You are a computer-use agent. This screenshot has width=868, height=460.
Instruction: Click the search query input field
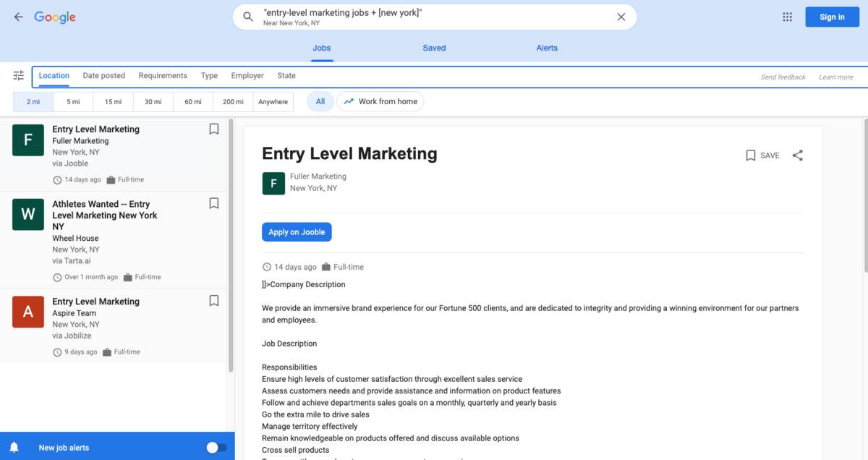[x=434, y=17]
